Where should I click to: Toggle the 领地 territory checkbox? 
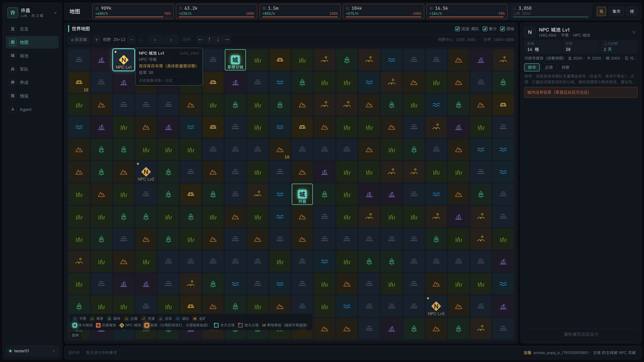click(x=507, y=29)
